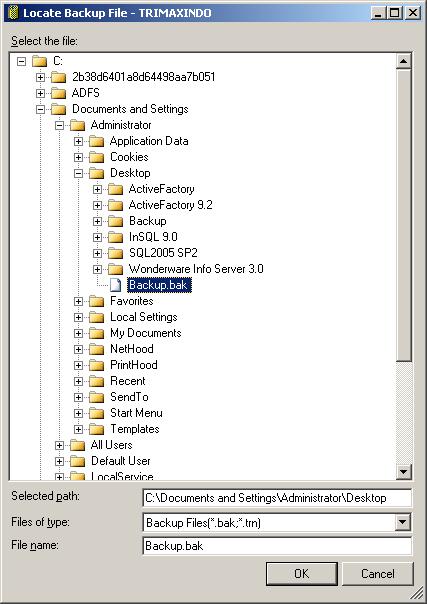Screen dimensions: 427x604
Task: Click the tree vertical scrollbar thumb
Action: (x=404, y=215)
